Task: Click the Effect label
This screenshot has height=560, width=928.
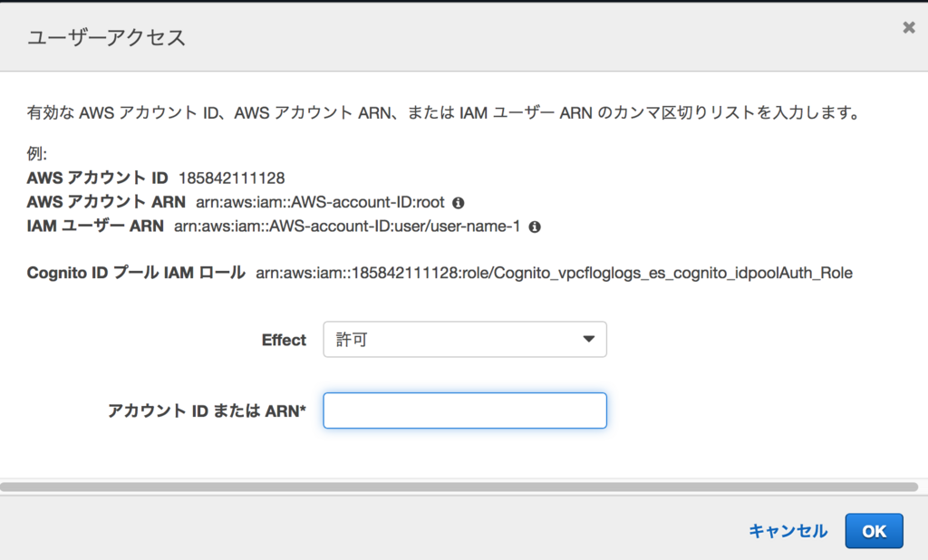Action: (284, 340)
